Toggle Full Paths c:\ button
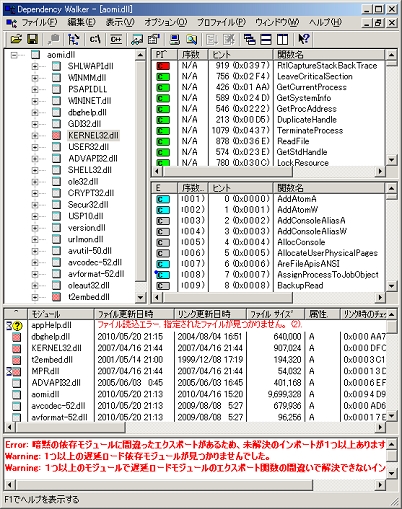This screenshot has width=402, height=509. click(x=95, y=40)
